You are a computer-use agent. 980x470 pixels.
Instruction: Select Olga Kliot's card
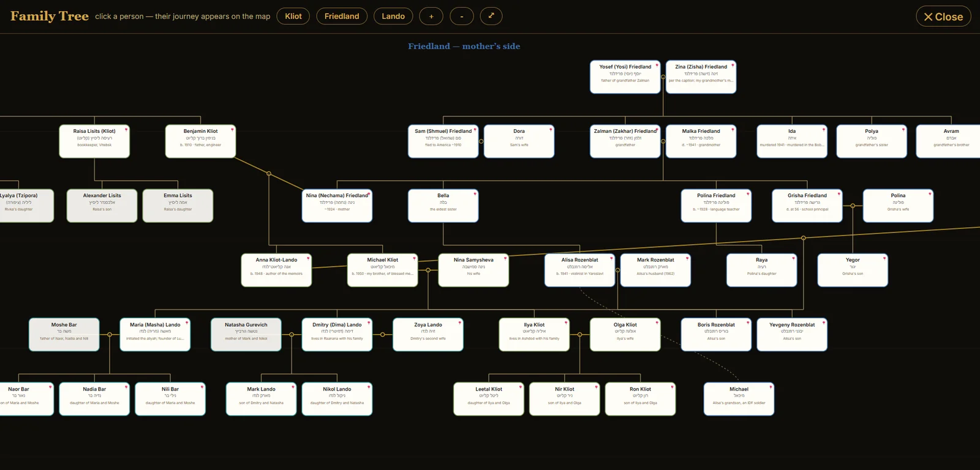625,335
